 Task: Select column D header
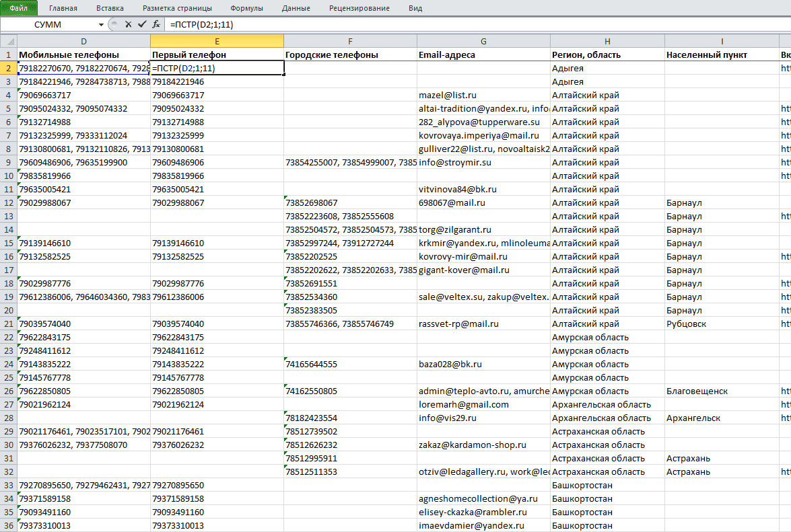tap(83, 41)
